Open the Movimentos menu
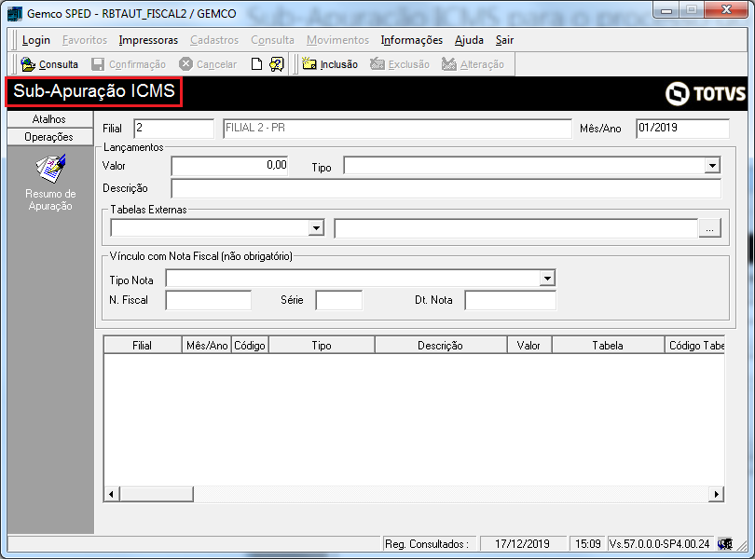This screenshot has width=755, height=560. coord(337,40)
